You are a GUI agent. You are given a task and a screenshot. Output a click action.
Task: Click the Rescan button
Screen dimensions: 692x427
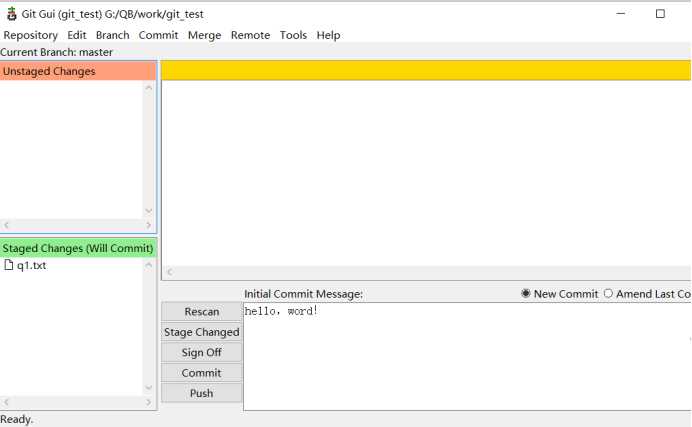(x=202, y=311)
